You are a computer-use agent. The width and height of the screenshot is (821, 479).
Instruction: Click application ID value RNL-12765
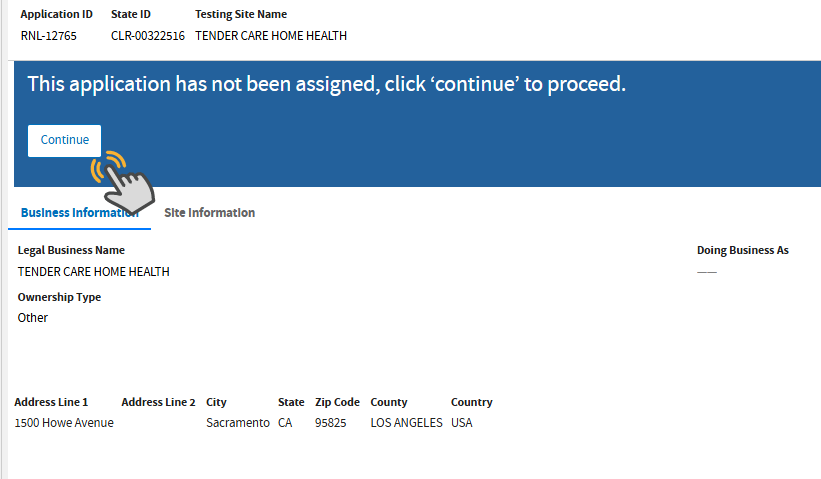coord(48,36)
